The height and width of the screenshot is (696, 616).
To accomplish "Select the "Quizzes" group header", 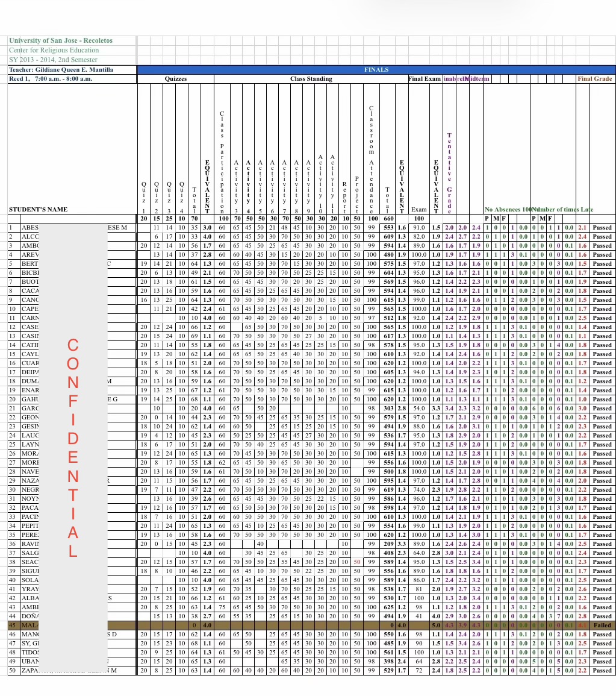I will coord(176,79).
